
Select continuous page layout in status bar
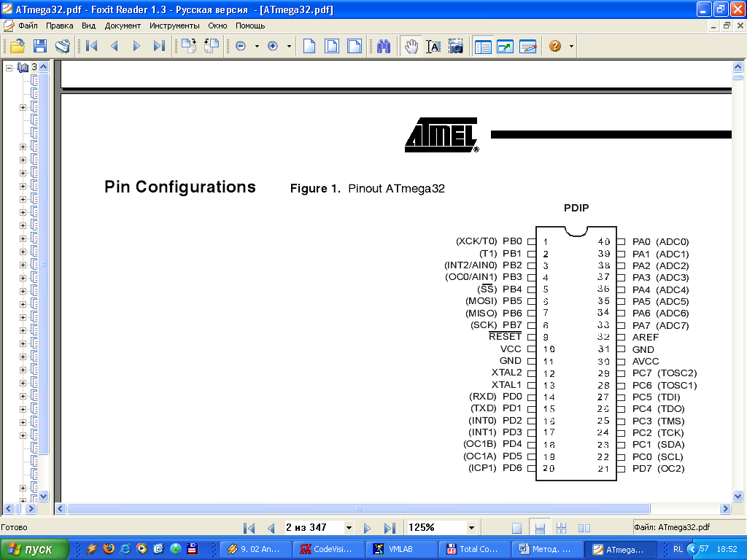click(540, 528)
